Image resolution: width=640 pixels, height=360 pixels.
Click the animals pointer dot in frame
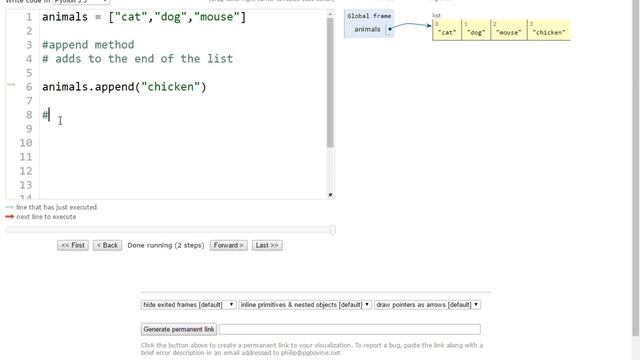[390, 29]
